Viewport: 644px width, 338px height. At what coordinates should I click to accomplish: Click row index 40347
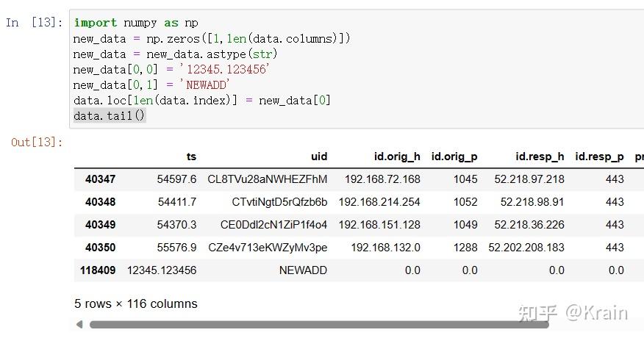[100, 179]
